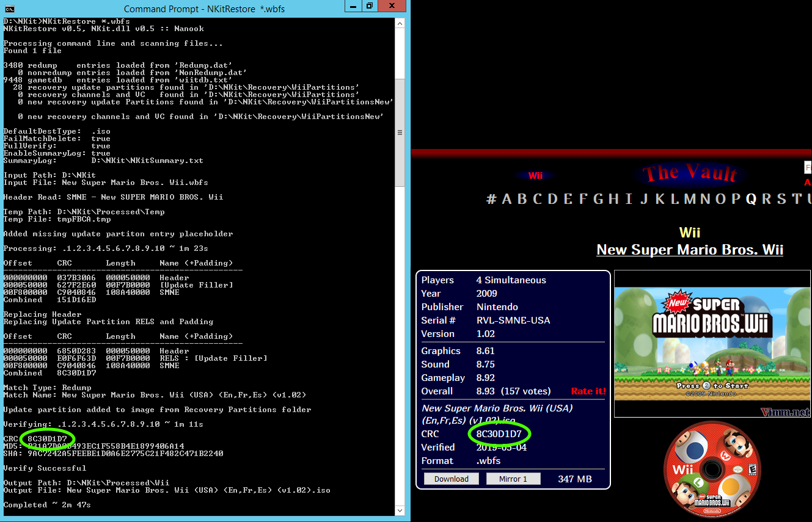Open the Wii system logo link
The width and height of the screenshot is (812, 522).
pos(536,176)
